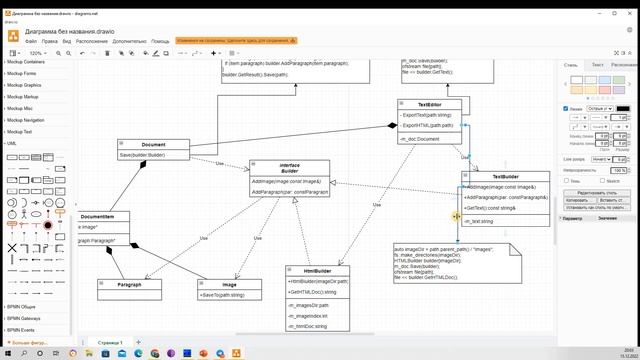The height and width of the screenshot is (360, 640).
Task: Delete selection with the trash icon
Action: 107,53
